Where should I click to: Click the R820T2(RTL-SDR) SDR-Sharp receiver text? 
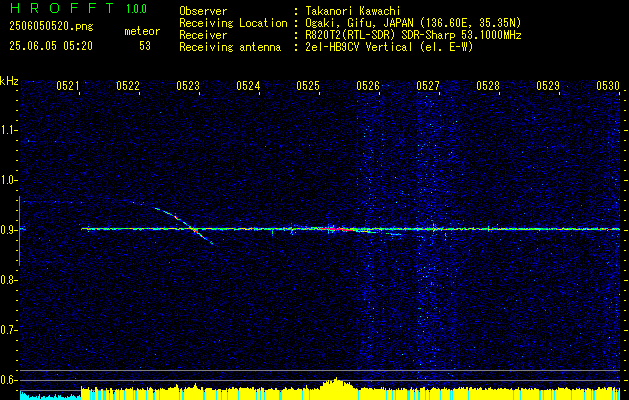413,35
